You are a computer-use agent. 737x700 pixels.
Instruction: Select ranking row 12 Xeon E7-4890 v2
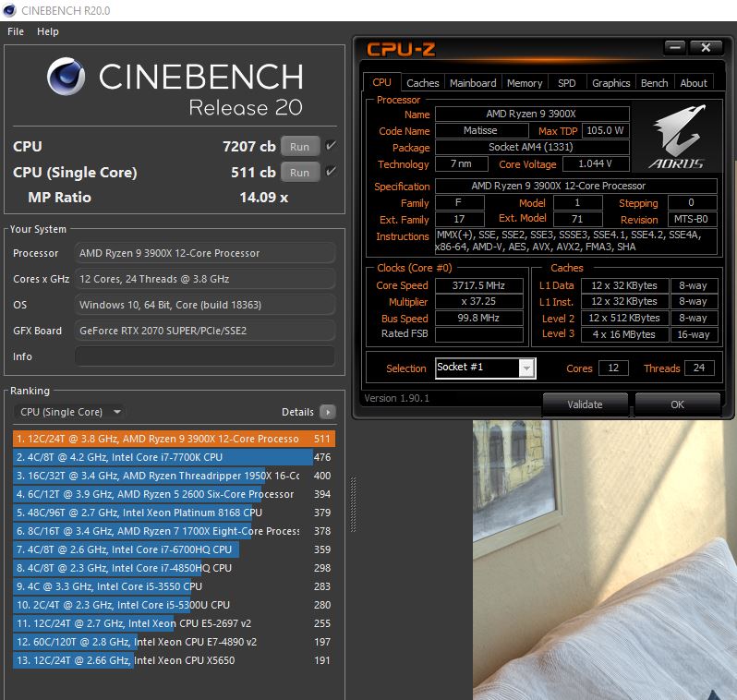(x=174, y=642)
